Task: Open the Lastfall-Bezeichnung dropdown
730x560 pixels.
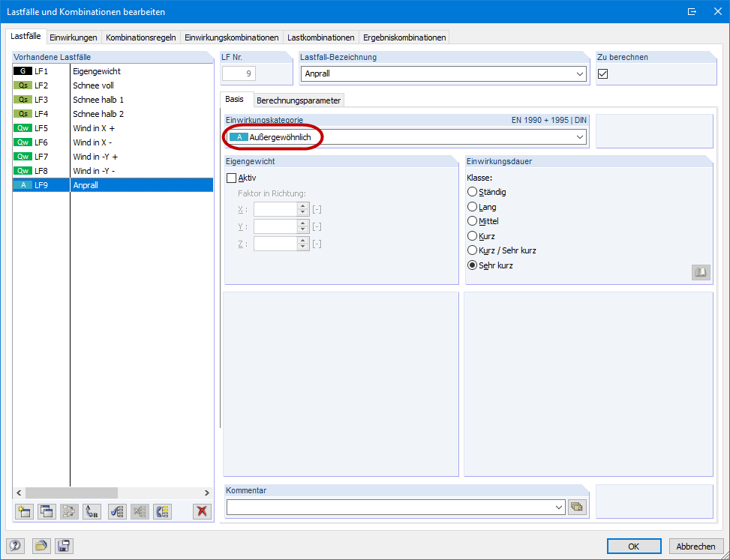Action: click(580, 74)
